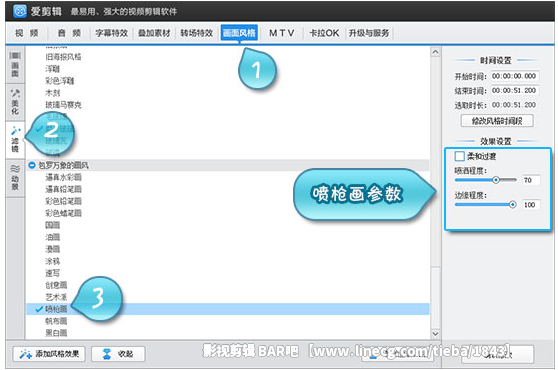Adjust the 喷洒程度 slider handle
The image size is (558, 370).
(496, 180)
